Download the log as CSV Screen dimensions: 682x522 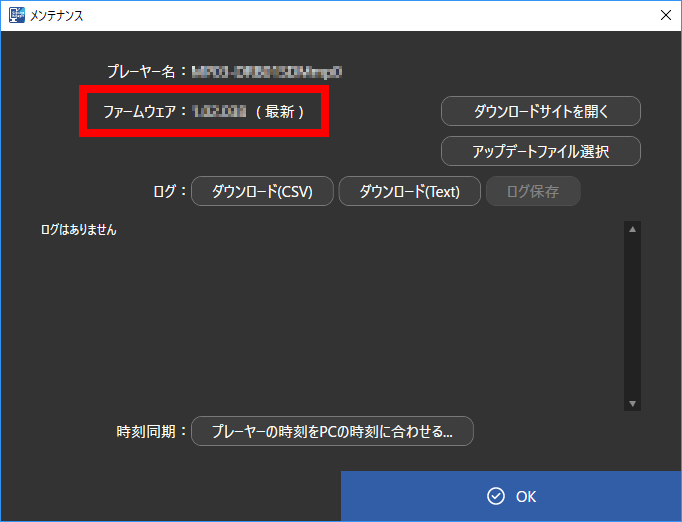[261, 192]
